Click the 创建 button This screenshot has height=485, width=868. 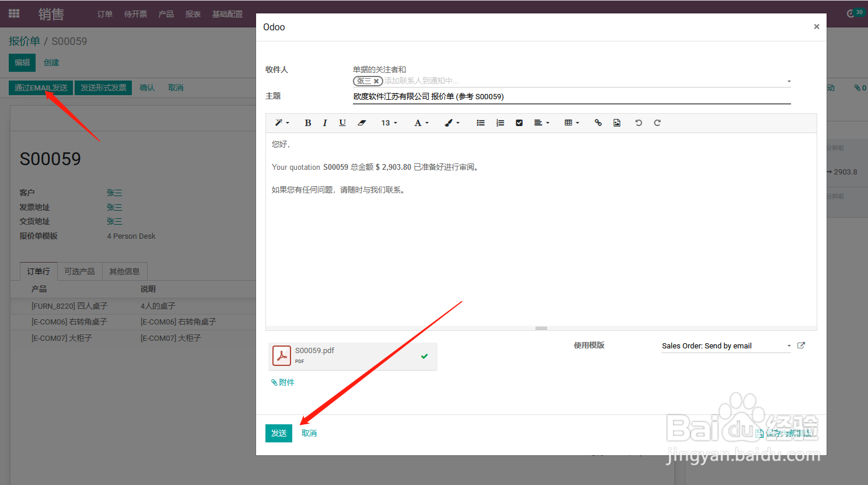(x=51, y=62)
